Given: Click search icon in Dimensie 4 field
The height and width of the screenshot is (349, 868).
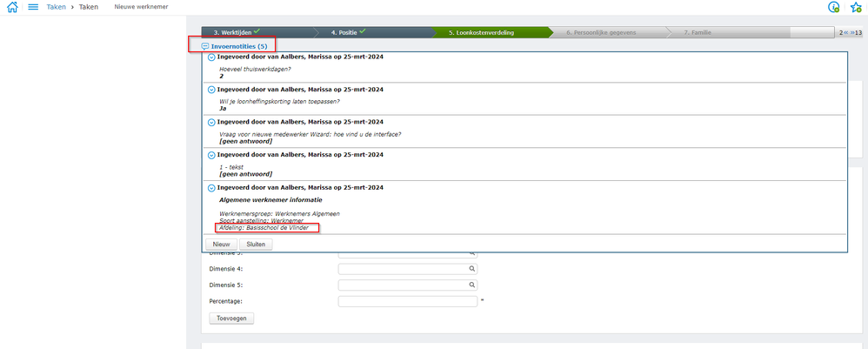Looking at the screenshot, I should click(472, 269).
